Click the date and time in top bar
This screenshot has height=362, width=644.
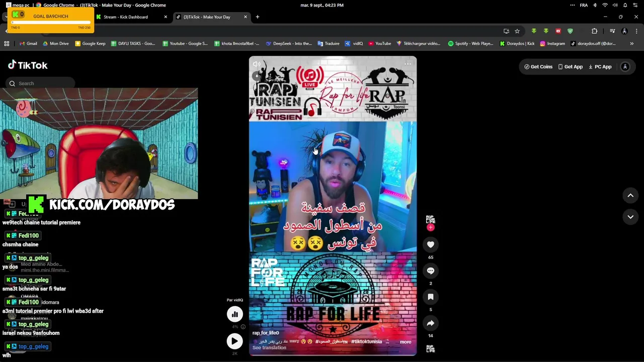(322, 5)
